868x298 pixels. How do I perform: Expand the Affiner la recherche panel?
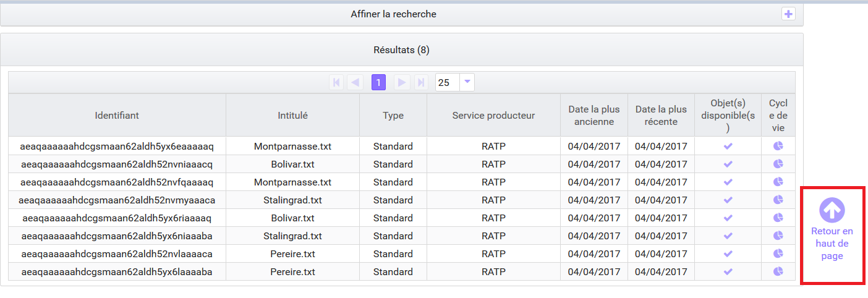[x=788, y=14]
